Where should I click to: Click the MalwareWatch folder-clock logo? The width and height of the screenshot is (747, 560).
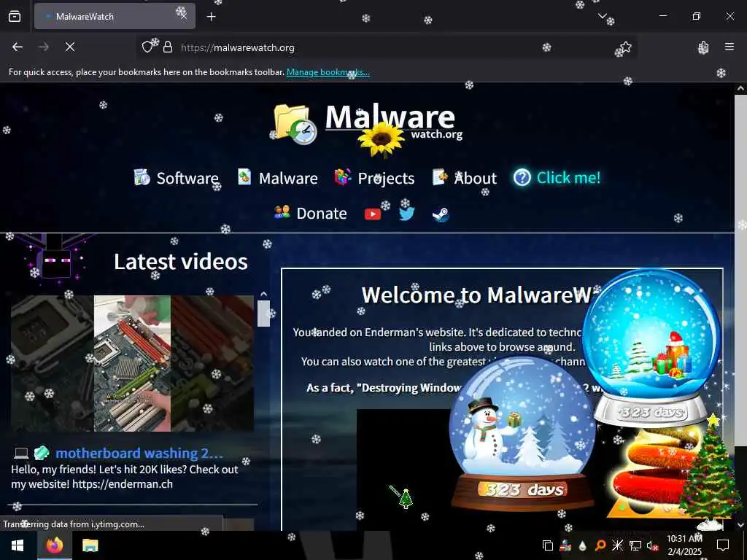coord(295,124)
